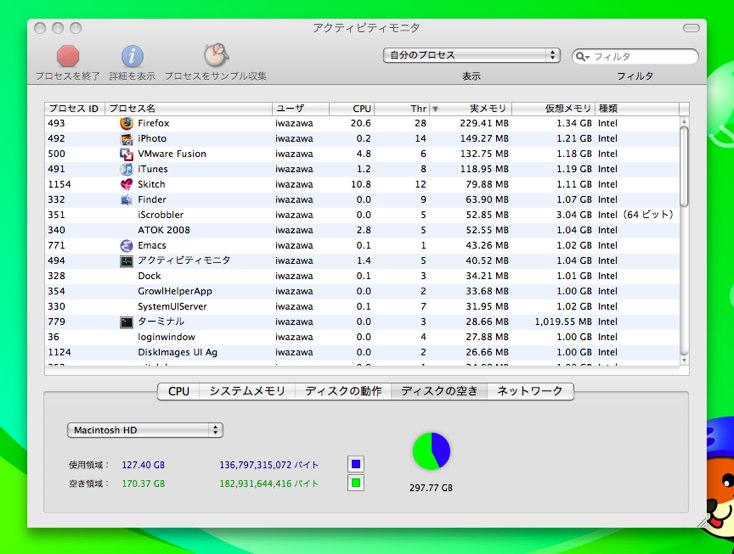Select the iPhoto app icon
The height and width of the screenshot is (554, 734).
tap(126, 139)
